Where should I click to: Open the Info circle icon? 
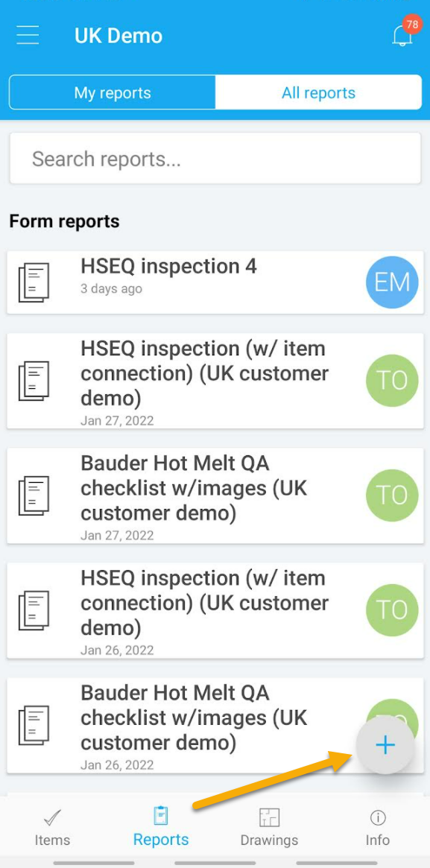[x=378, y=817]
